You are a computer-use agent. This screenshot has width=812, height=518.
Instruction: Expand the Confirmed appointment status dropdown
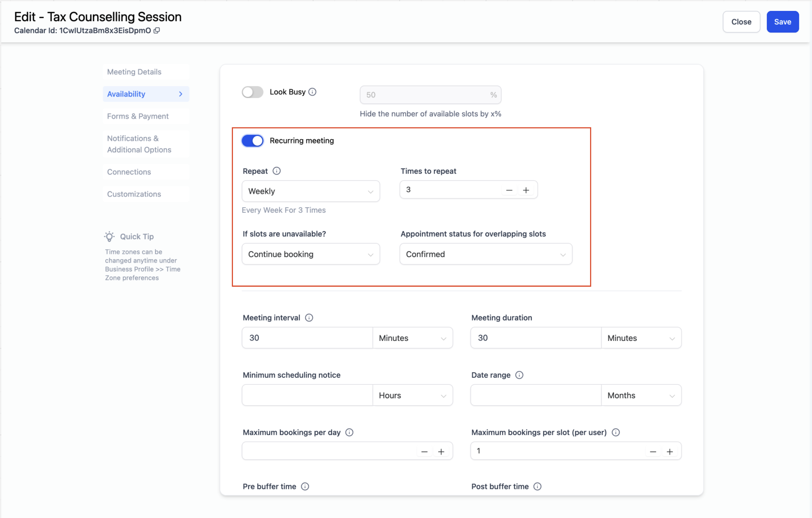(x=485, y=254)
